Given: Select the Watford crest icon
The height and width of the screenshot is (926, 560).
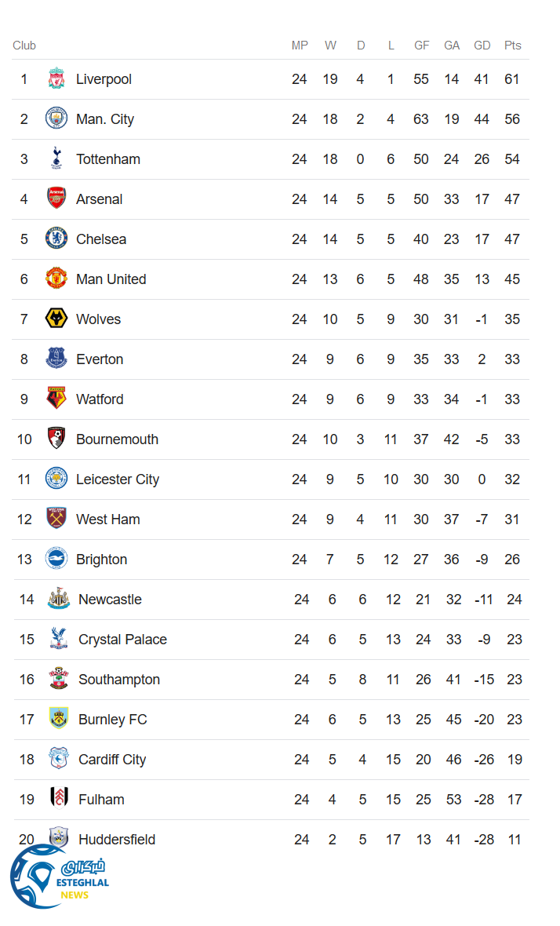Looking at the screenshot, I should [56, 399].
